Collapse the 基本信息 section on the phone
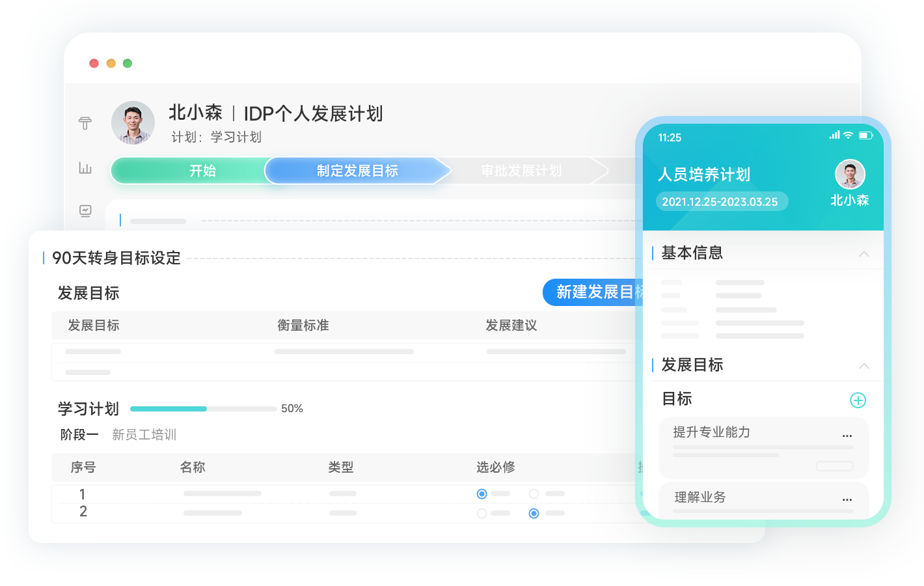This screenshot has height=586, width=924. pyautogui.click(x=863, y=254)
